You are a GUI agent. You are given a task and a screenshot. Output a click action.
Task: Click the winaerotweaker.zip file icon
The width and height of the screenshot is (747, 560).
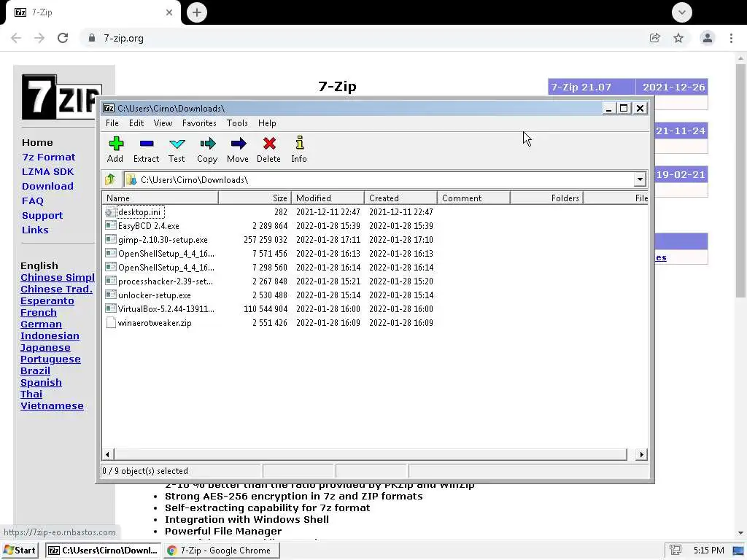pos(111,323)
